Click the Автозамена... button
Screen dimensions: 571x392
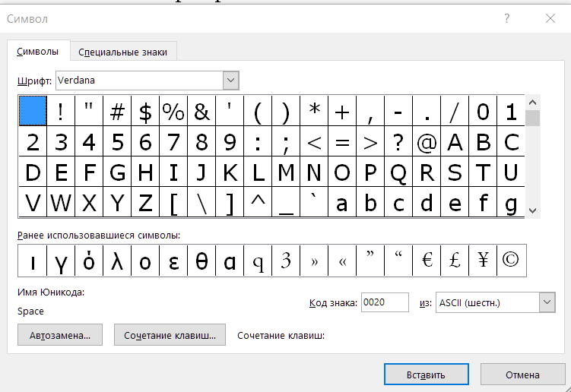pyautogui.click(x=60, y=335)
